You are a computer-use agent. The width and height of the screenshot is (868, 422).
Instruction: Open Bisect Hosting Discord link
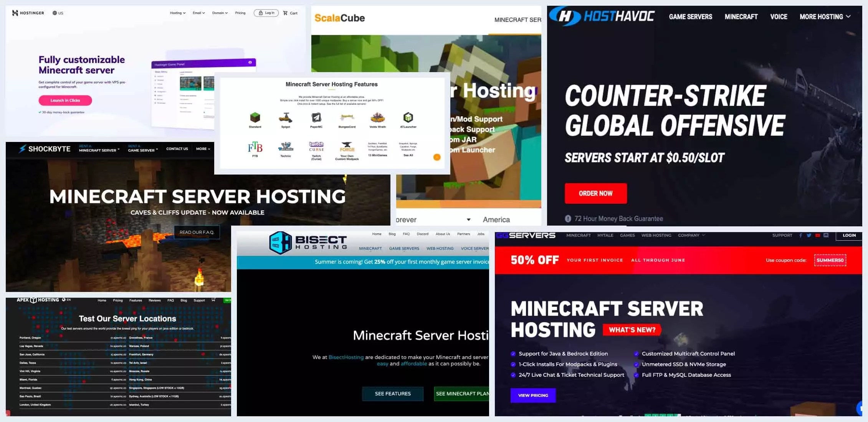[423, 234]
